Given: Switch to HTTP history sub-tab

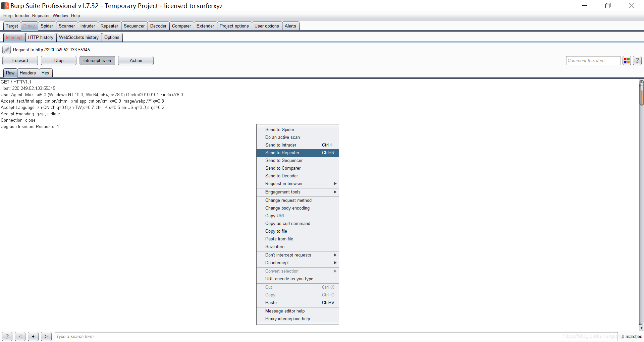Looking at the screenshot, I should pyautogui.click(x=41, y=38).
